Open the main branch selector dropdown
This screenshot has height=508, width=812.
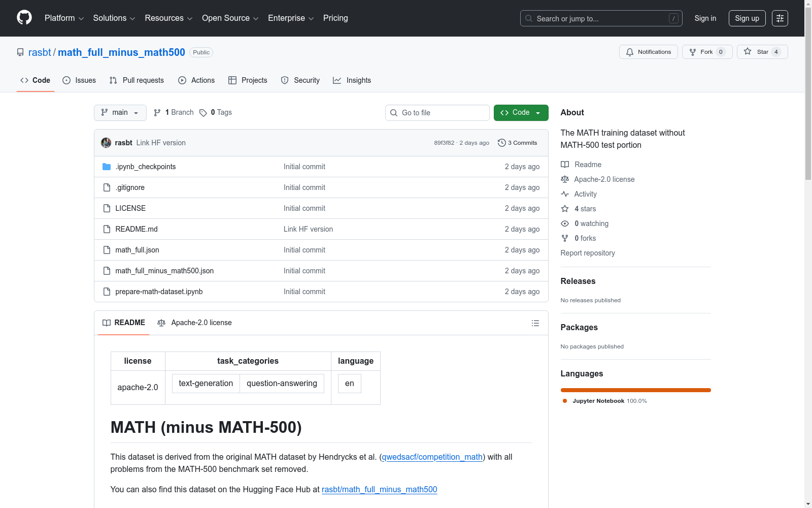coord(120,113)
